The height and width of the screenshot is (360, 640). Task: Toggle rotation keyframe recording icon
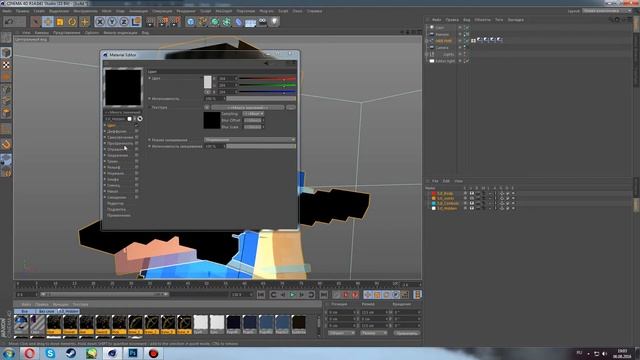click(387, 295)
